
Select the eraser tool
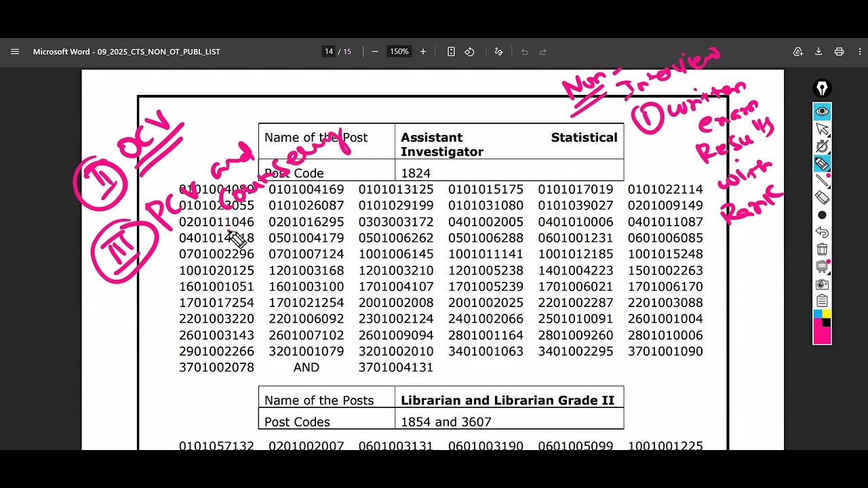click(822, 197)
